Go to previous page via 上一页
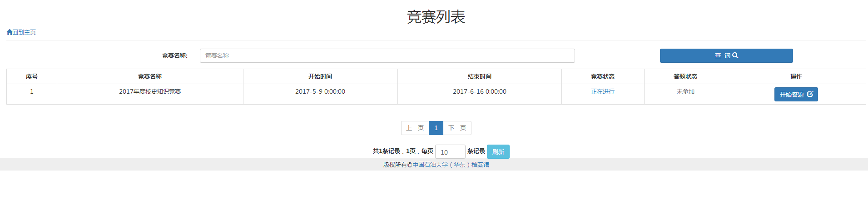 click(415, 128)
